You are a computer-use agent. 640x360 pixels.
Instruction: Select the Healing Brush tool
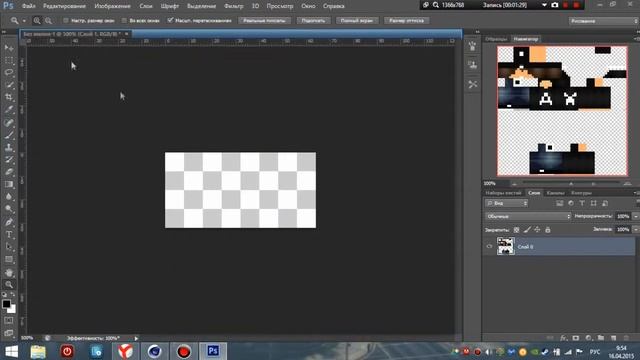click(x=9, y=122)
